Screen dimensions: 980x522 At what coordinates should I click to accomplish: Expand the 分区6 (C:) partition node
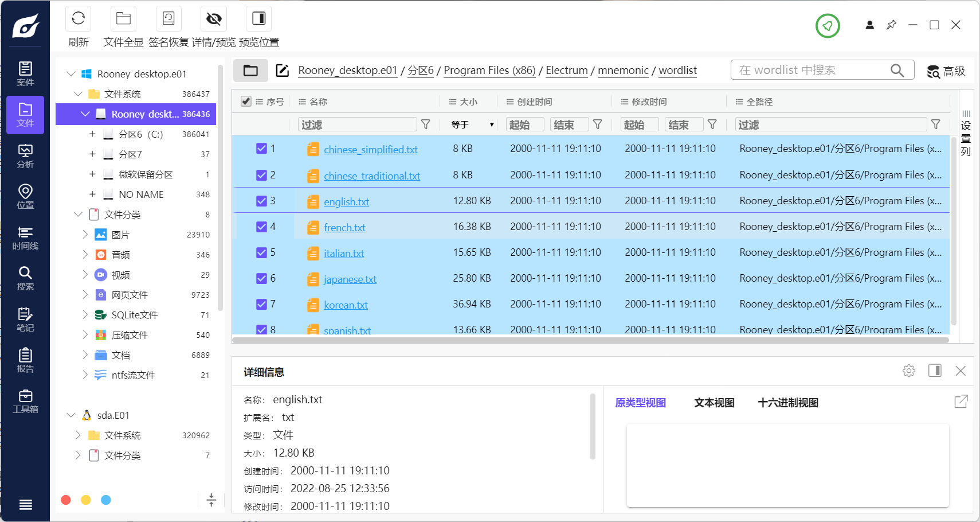pos(92,134)
